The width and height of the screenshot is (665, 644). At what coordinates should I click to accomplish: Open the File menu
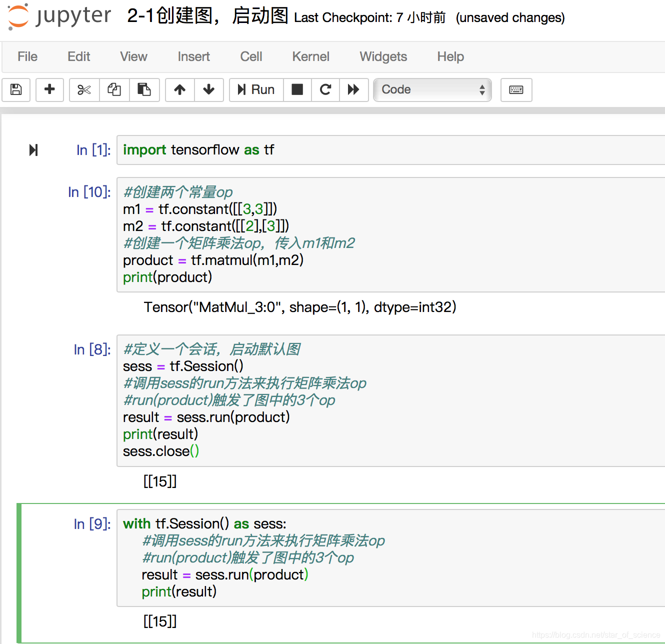click(27, 56)
